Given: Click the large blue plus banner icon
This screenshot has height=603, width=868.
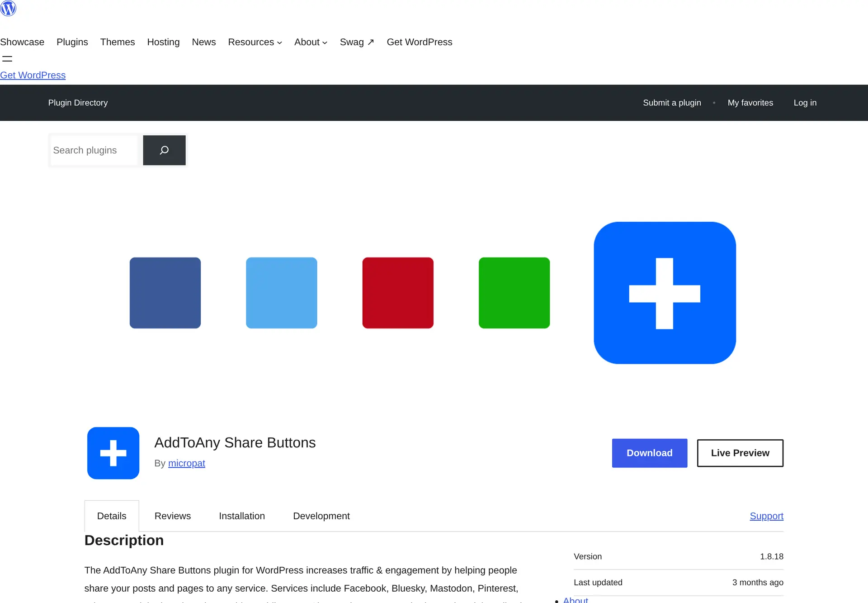Looking at the screenshot, I should 665,293.
